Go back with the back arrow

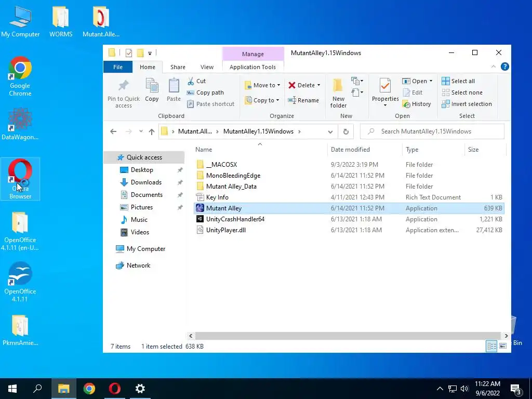(113, 131)
